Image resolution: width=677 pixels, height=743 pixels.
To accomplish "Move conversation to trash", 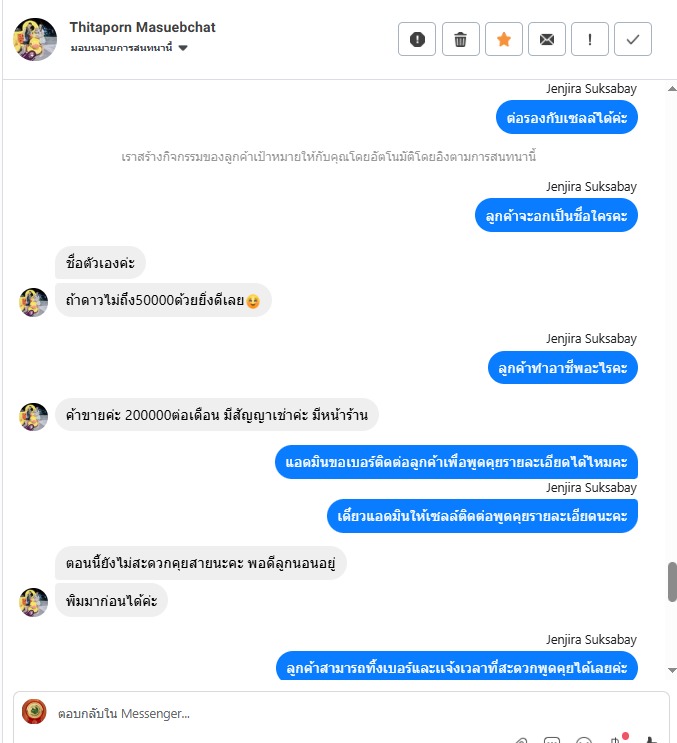I will click(x=460, y=39).
